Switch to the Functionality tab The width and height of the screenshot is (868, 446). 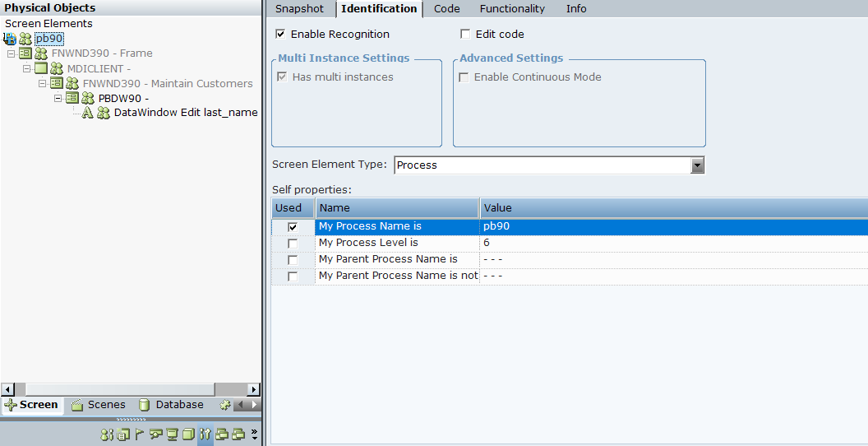tap(512, 9)
